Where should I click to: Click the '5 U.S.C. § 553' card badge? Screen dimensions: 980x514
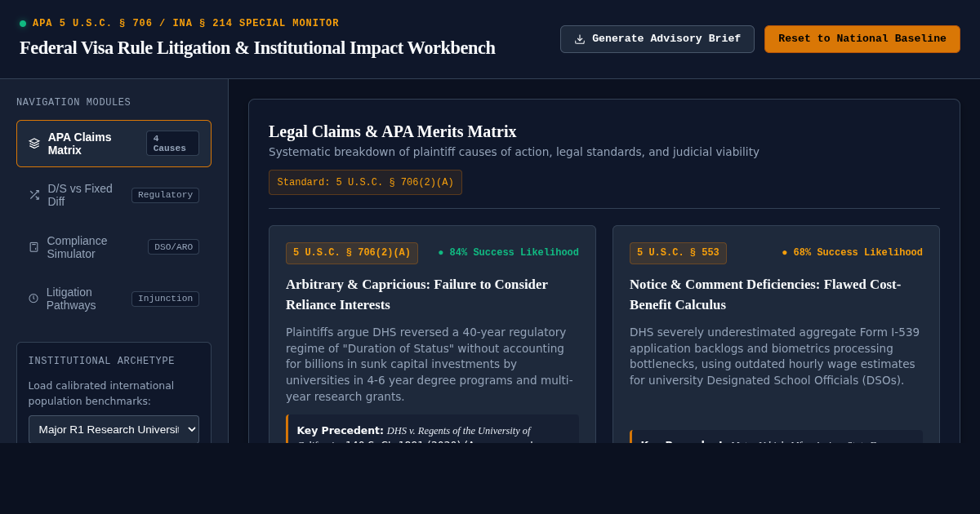coord(678,253)
